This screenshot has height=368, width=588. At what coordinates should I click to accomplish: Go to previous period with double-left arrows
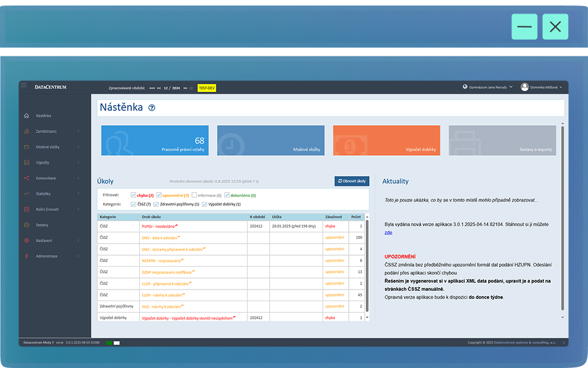coord(159,88)
